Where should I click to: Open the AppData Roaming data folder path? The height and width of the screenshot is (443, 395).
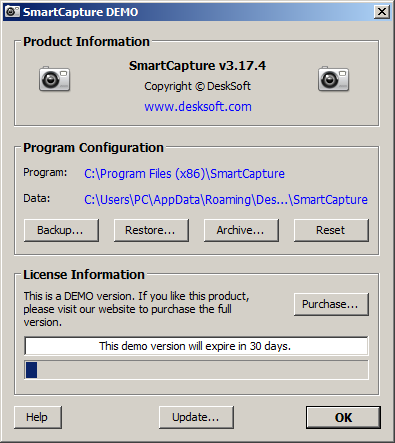(x=226, y=200)
